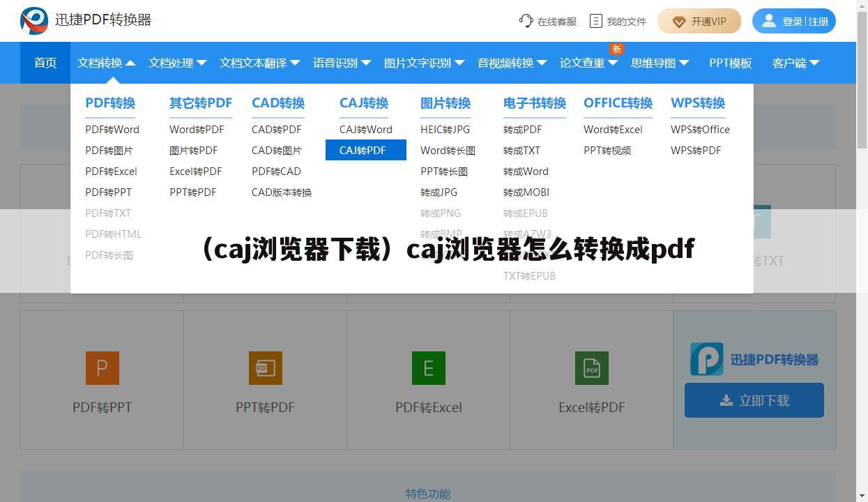Image resolution: width=868 pixels, height=502 pixels.
Task: Click the vertical scrollbar thumb
Action: coord(862,79)
